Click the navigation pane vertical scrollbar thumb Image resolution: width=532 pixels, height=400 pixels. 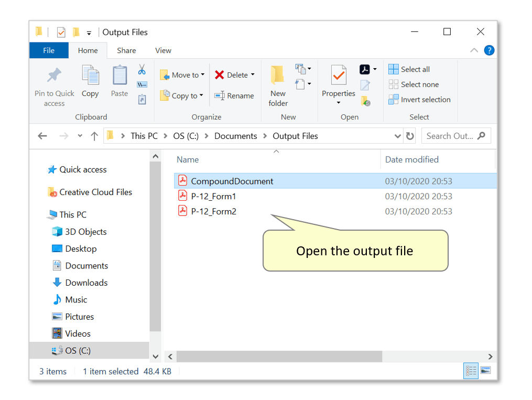[155, 246]
